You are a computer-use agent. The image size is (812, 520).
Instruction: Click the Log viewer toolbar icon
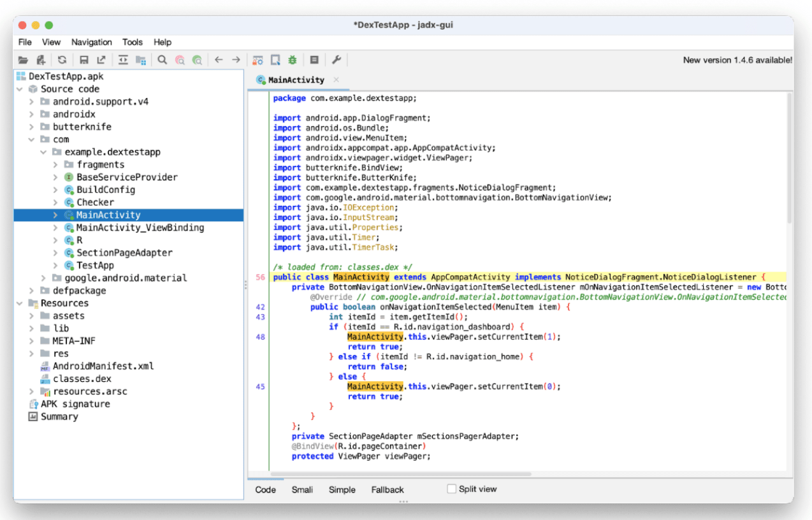(x=314, y=60)
